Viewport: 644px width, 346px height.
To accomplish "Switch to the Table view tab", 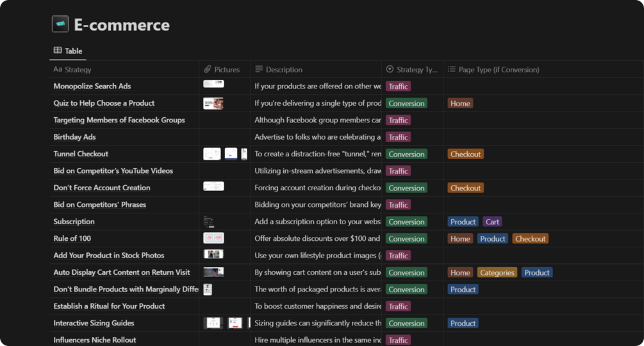I will [x=68, y=51].
